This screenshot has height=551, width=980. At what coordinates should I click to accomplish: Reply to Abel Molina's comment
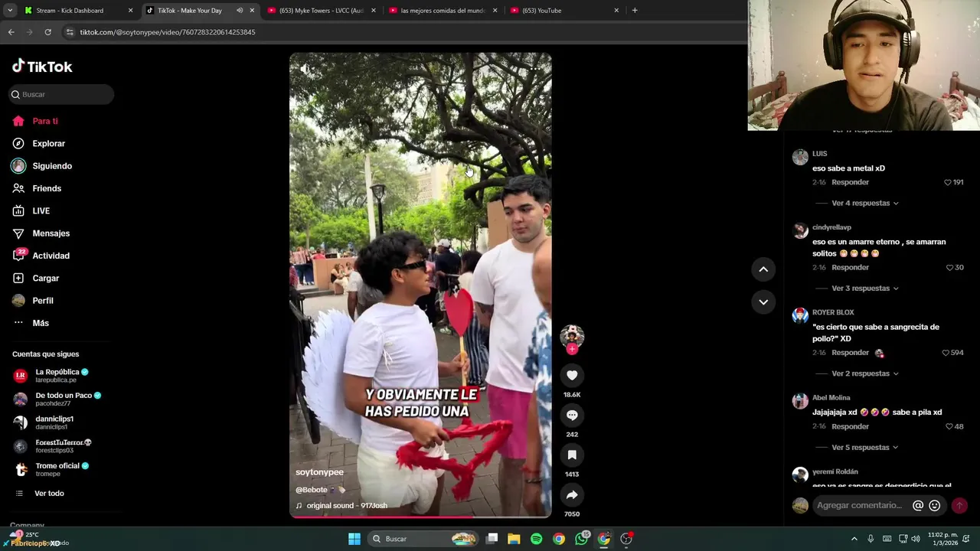[x=850, y=426]
